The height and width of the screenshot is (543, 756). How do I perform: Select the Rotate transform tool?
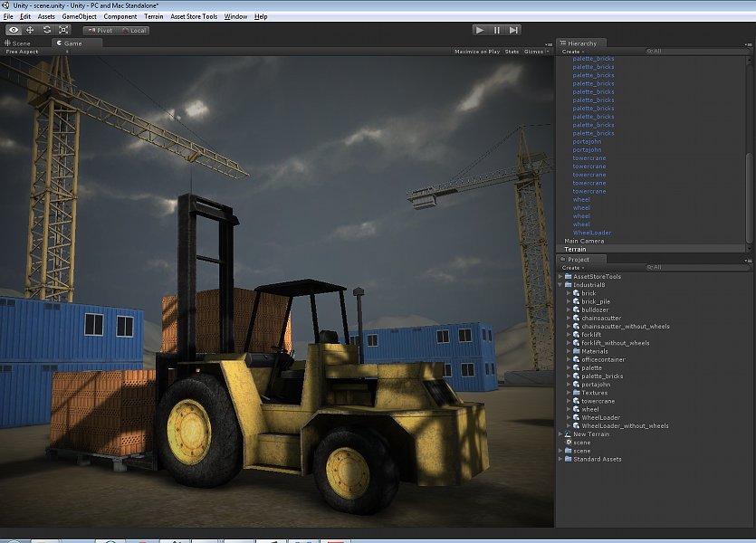[x=47, y=30]
